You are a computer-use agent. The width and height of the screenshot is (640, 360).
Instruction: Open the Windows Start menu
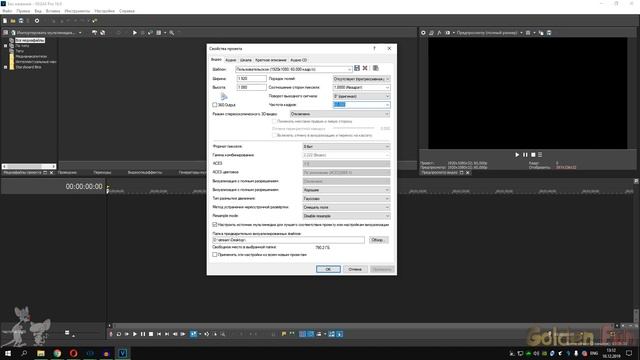tap(8, 353)
